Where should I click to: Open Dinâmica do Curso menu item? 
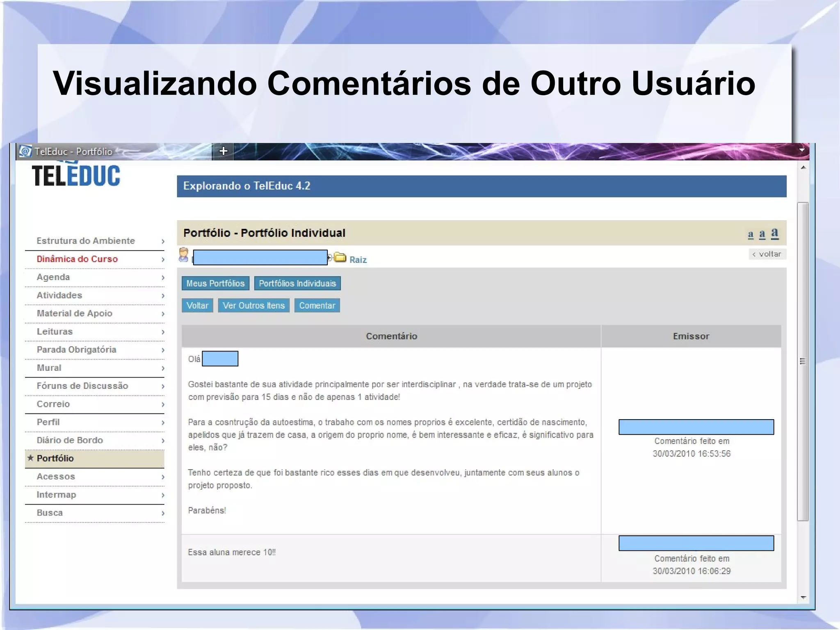click(x=77, y=259)
